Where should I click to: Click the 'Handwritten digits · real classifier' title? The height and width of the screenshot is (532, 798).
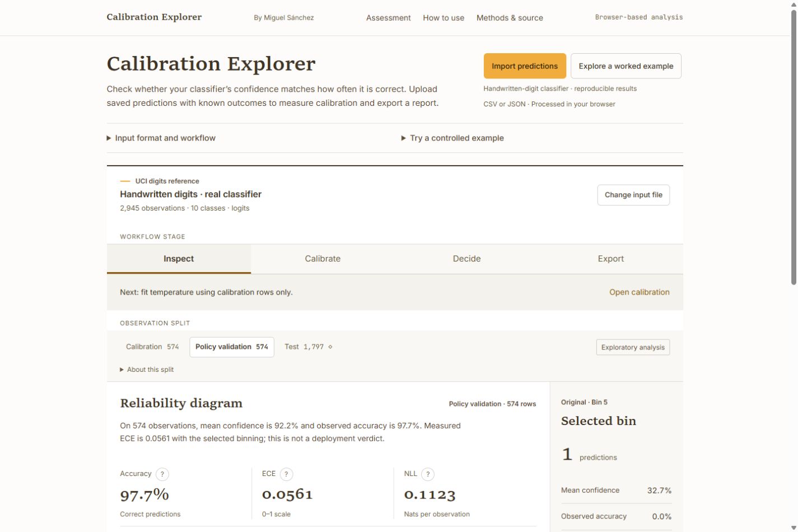(x=190, y=194)
